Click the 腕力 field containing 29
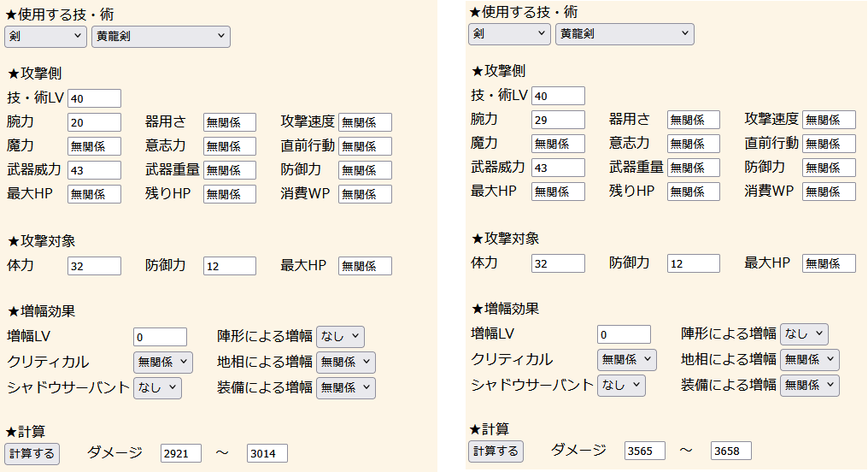Viewport: 868px width, 472px height. click(558, 120)
